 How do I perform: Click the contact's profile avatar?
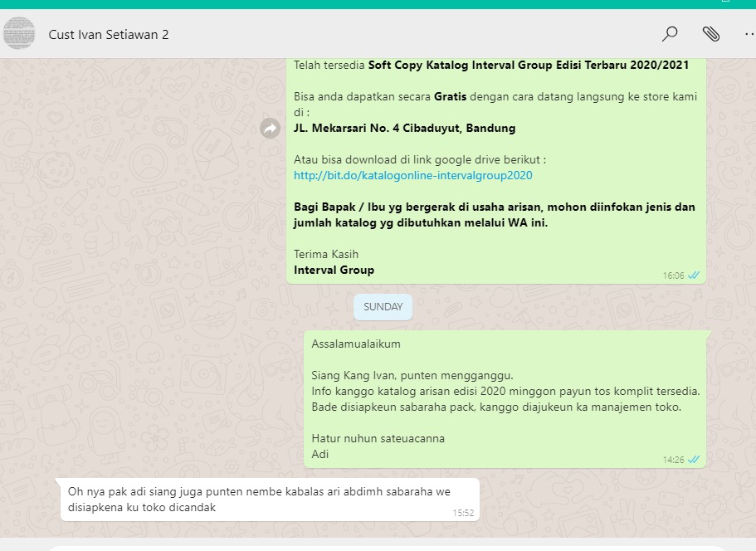coord(20,34)
